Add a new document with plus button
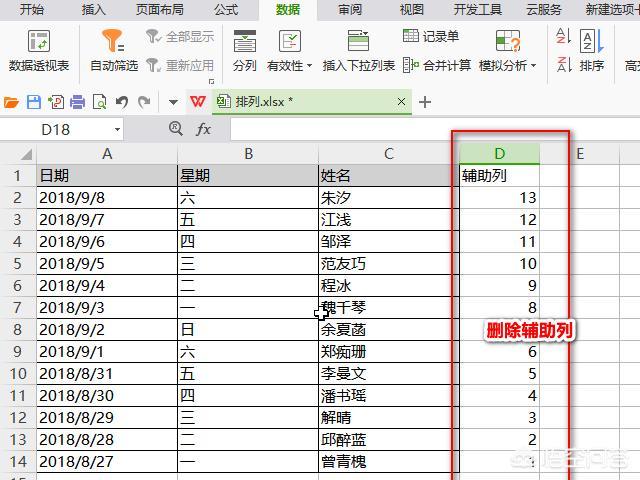The image size is (640, 480). point(425,102)
